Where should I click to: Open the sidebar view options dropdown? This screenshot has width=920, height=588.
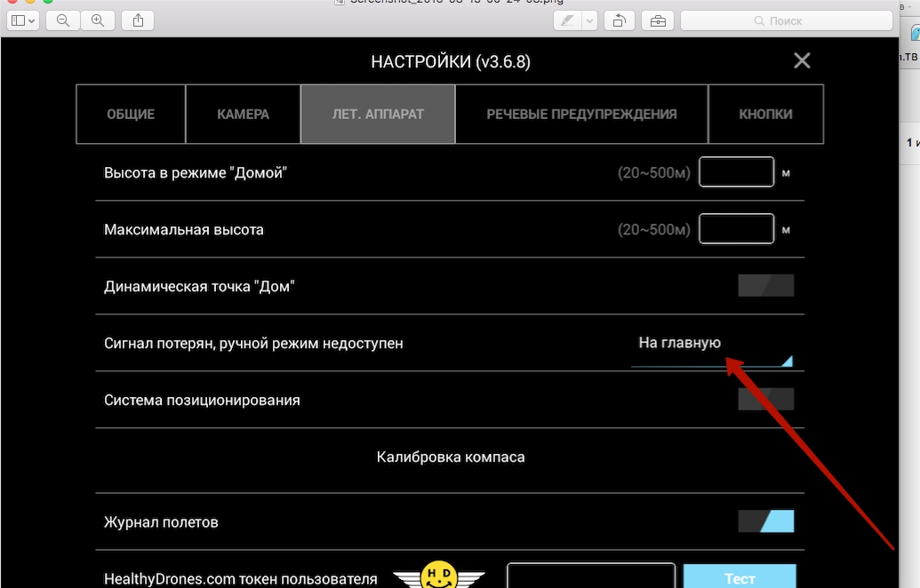pyautogui.click(x=23, y=20)
